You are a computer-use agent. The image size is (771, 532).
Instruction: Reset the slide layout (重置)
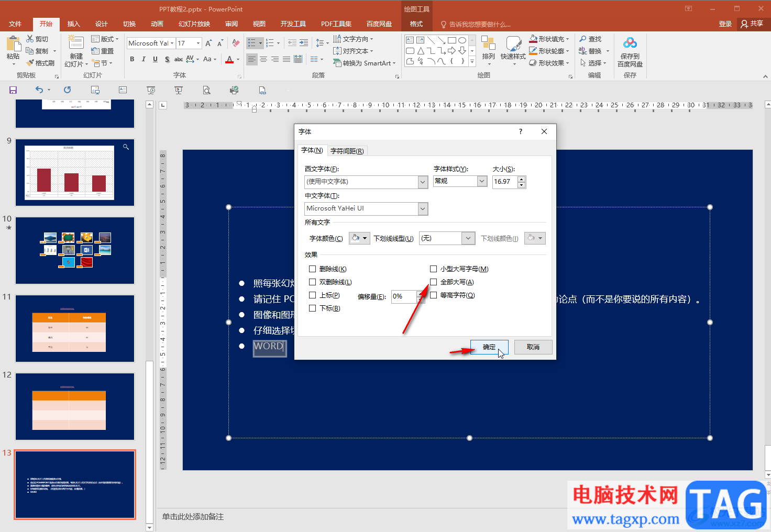click(x=103, y=51)
